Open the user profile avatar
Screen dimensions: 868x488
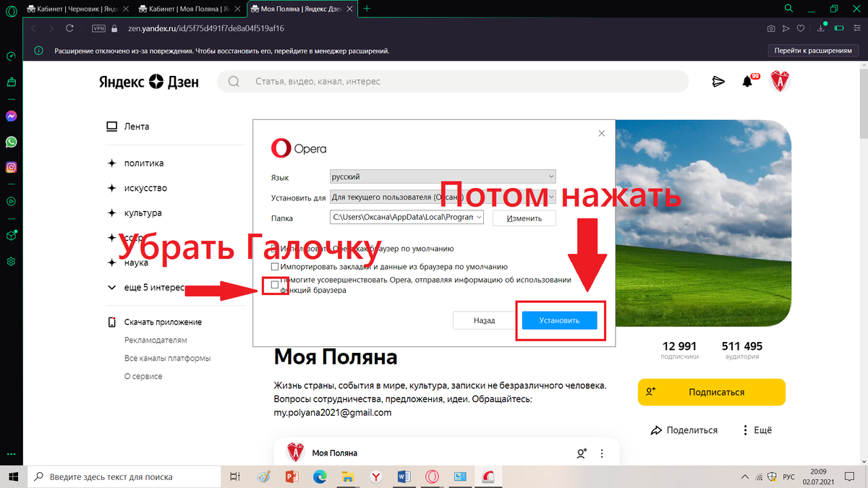tap(780, 82)
